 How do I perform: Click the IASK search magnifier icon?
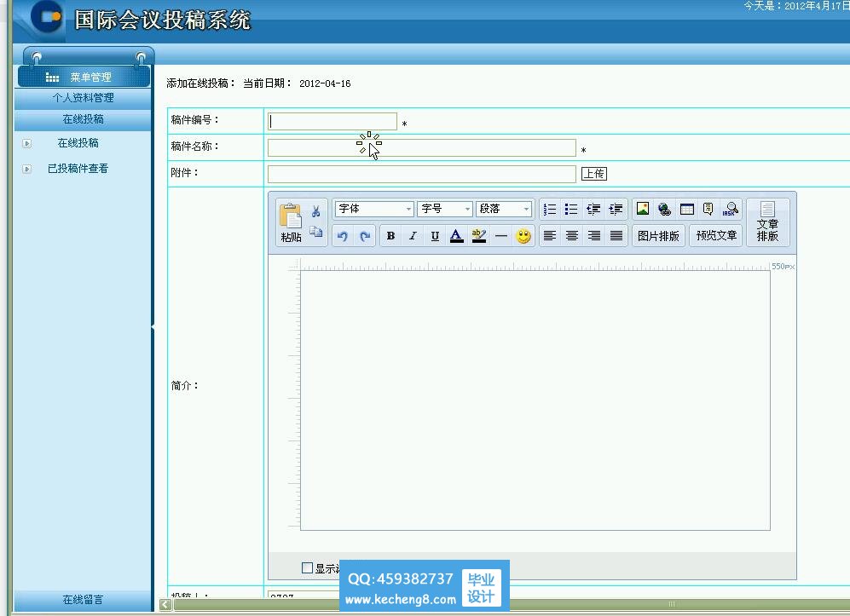click(731, 209)
